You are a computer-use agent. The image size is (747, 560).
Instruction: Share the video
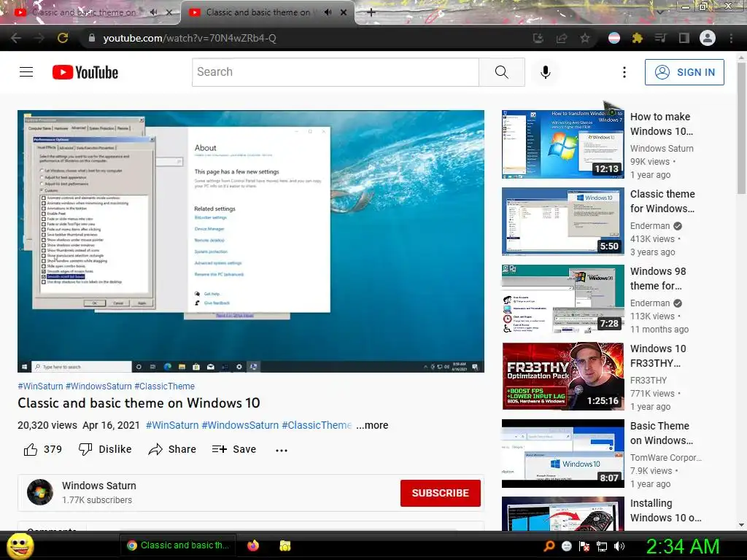[172, 449]
